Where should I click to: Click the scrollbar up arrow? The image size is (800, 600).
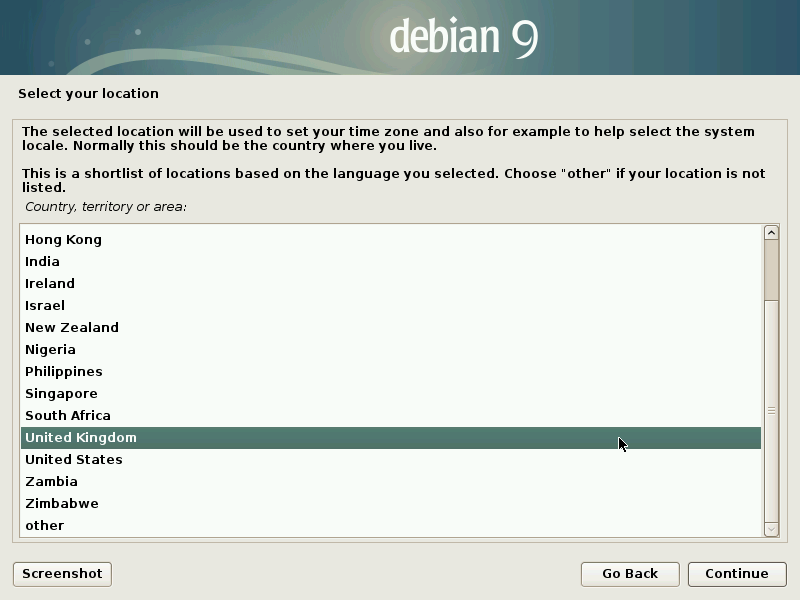click(x=771, y=233)
